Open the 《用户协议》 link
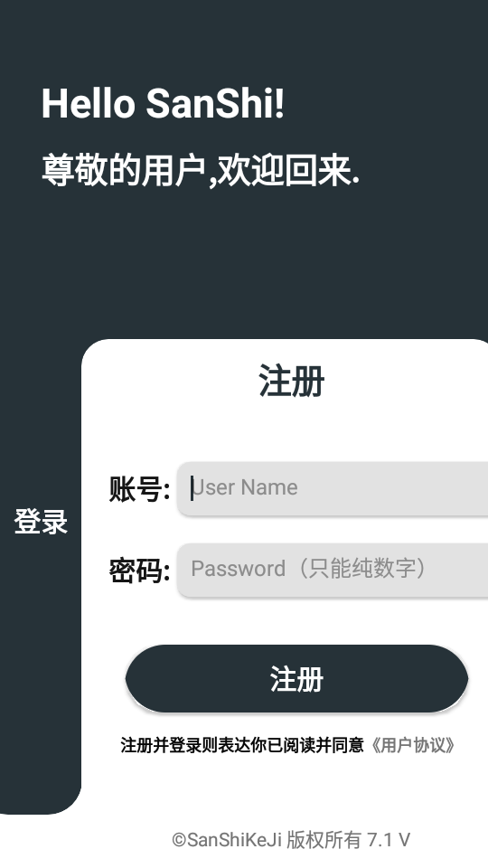Screen dimensions: 488x868 (x=410, y=745)
